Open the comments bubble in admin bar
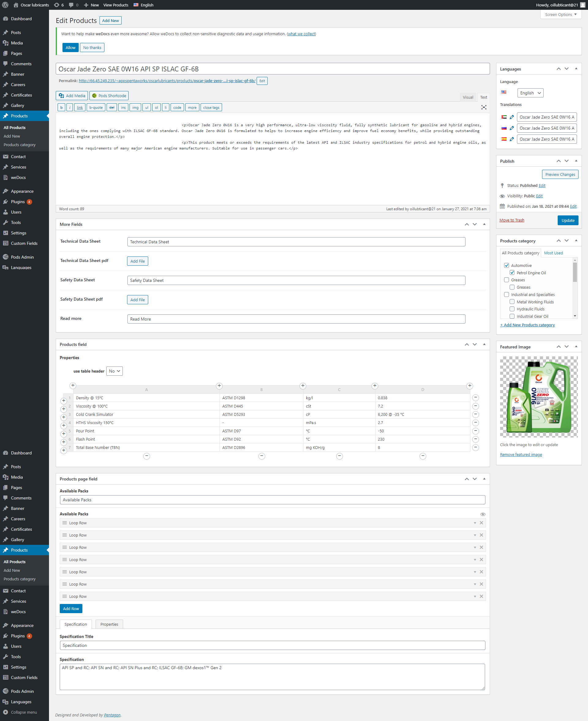Screen dimensions: 588x721 (73, 5)
